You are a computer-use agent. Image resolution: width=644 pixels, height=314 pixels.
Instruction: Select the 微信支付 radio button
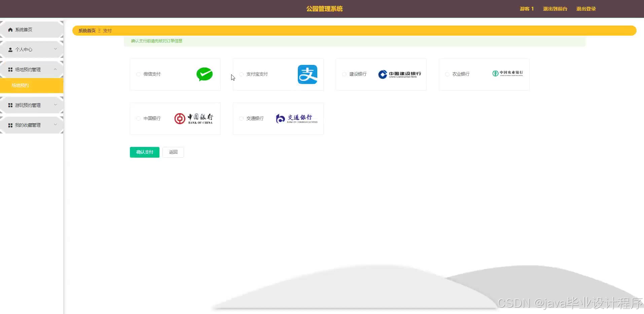[138, 74]
